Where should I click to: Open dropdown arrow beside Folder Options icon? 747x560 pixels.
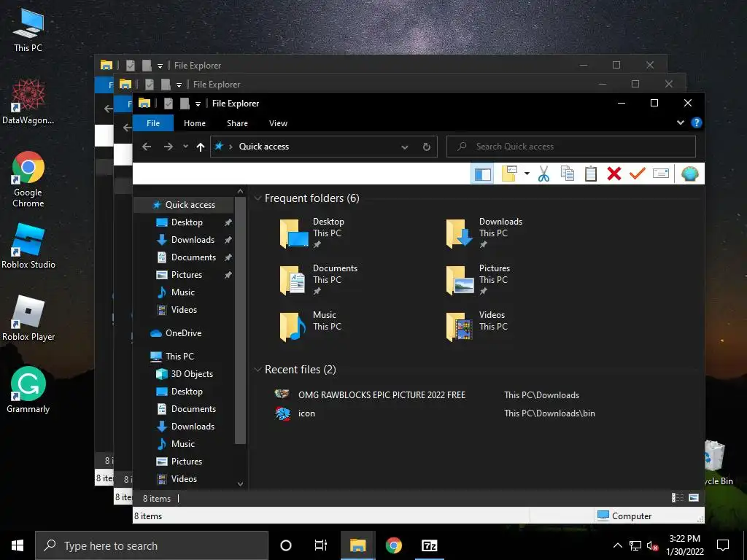pyautogui.click(x=527, y=174)
